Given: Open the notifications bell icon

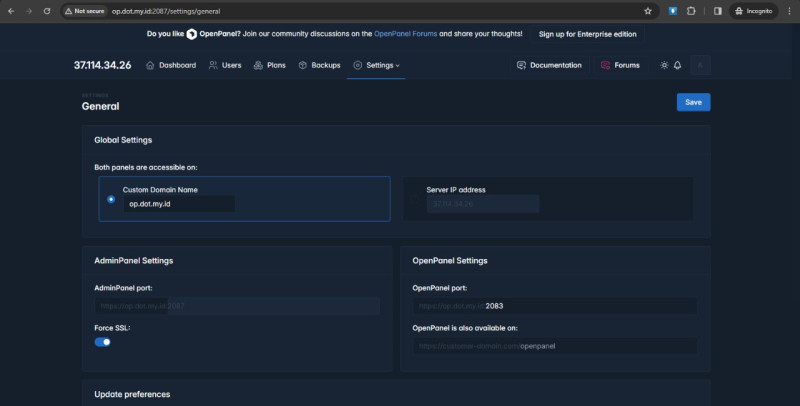Looking at the screenshot, I should click(x=677, y=65).
